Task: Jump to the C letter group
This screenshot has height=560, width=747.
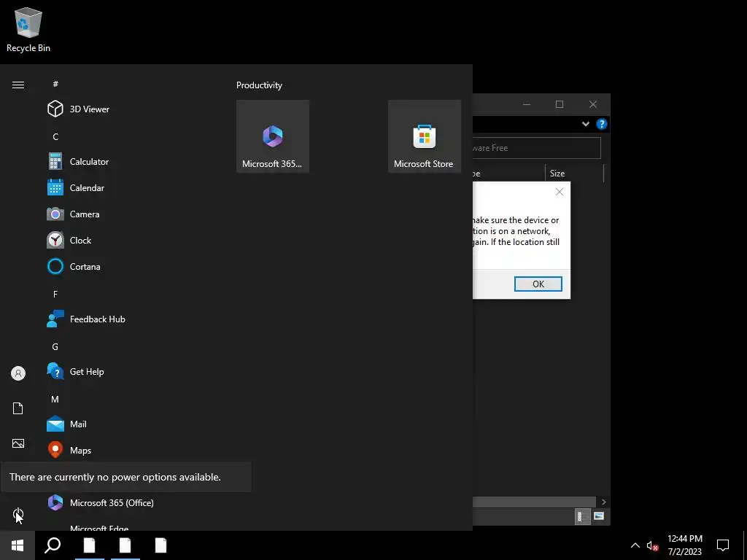Action: (x=55, y=136)
